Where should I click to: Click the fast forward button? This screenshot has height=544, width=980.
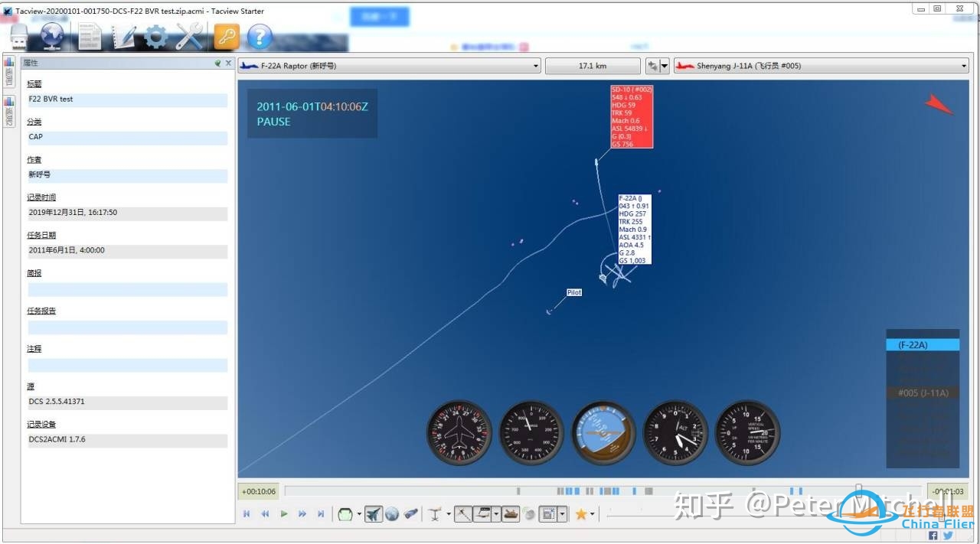[x=302, y=514]
